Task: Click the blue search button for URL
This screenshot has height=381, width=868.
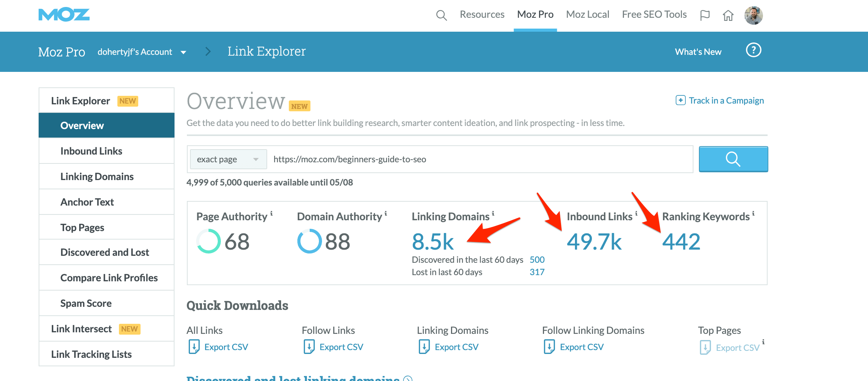Action: click(x=733, y=159)
